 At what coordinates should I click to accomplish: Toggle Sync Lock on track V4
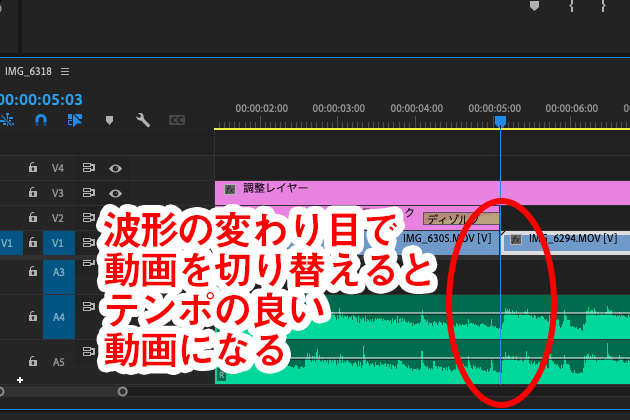88,168
